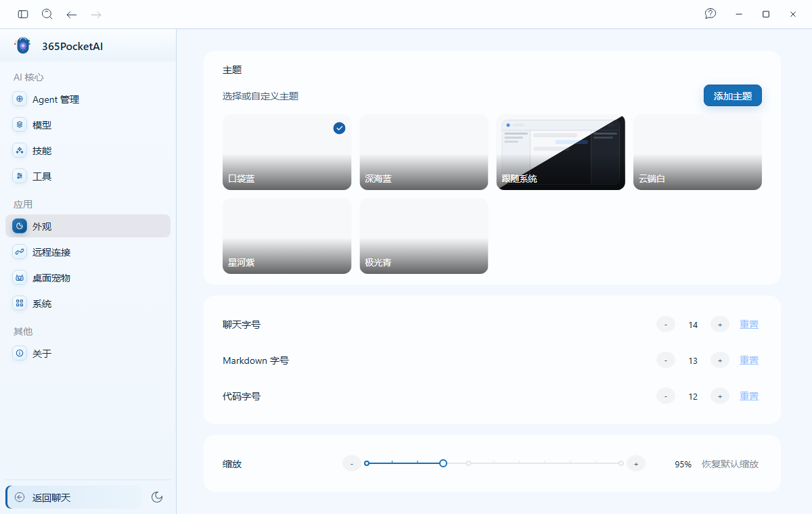The height and width of the screenshot is (514, 812).
Task: Select the 跟随系统 theme card
Action: 561,152
